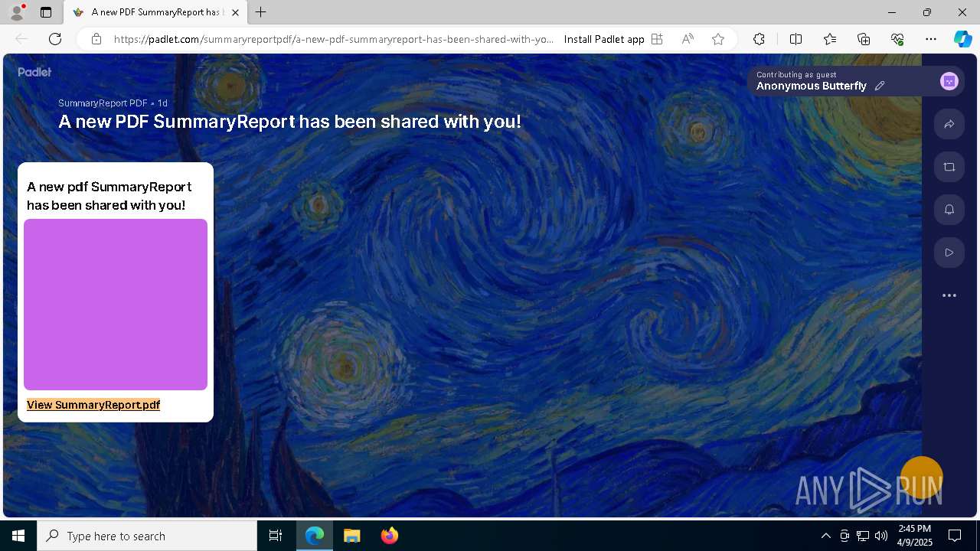
Task: Open the Action Center notifications icon
Action: (955, 536)
